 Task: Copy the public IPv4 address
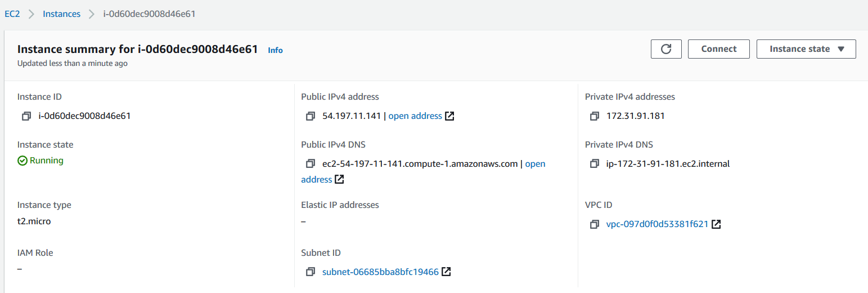click(x=311, y=116)
